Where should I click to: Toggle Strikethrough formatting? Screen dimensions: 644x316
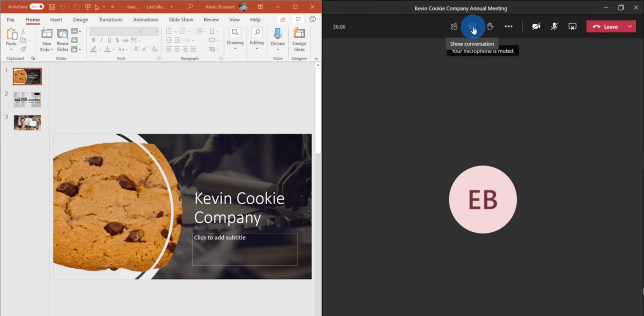[126, 40]
